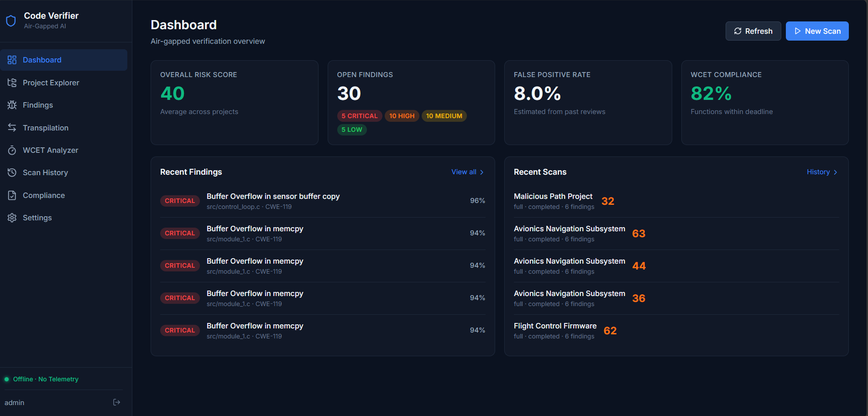
Task: Open Avionics Navigation Subsystem scan scored 36
Action: pos(676,298)
